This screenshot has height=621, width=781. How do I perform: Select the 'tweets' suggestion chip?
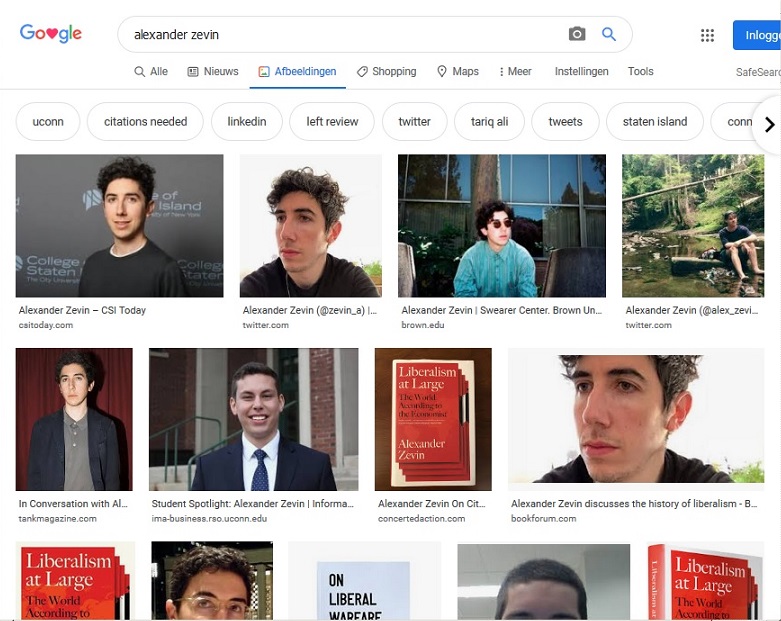565,122
